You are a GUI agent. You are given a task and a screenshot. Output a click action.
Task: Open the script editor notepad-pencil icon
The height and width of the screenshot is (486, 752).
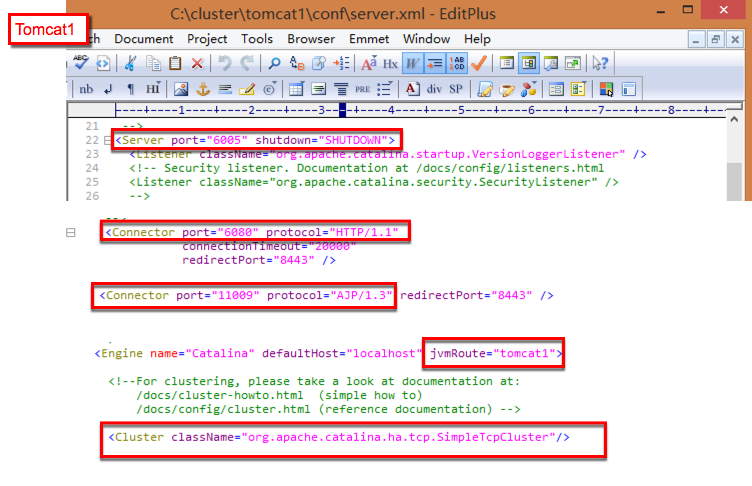coord(485,89)
